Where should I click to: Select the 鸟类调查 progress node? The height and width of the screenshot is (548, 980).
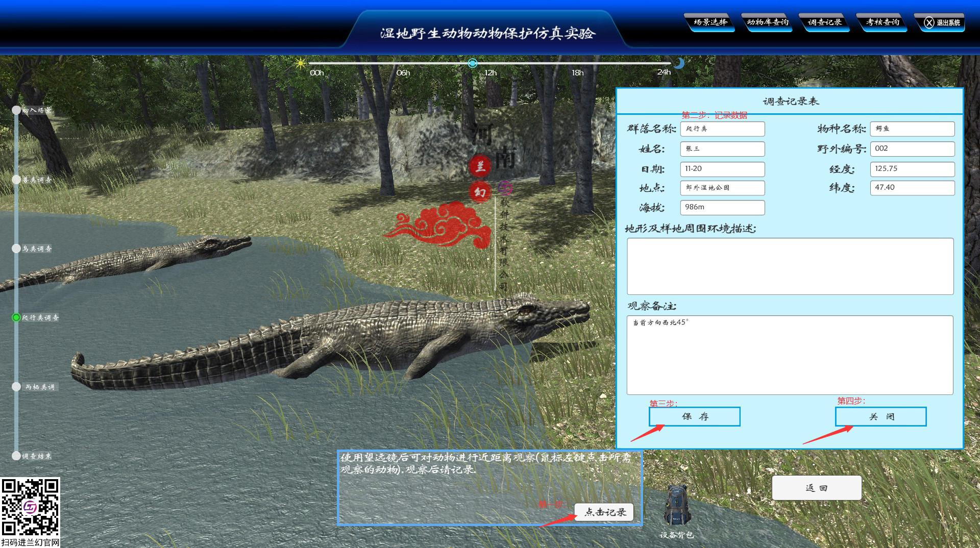[15, 249]
